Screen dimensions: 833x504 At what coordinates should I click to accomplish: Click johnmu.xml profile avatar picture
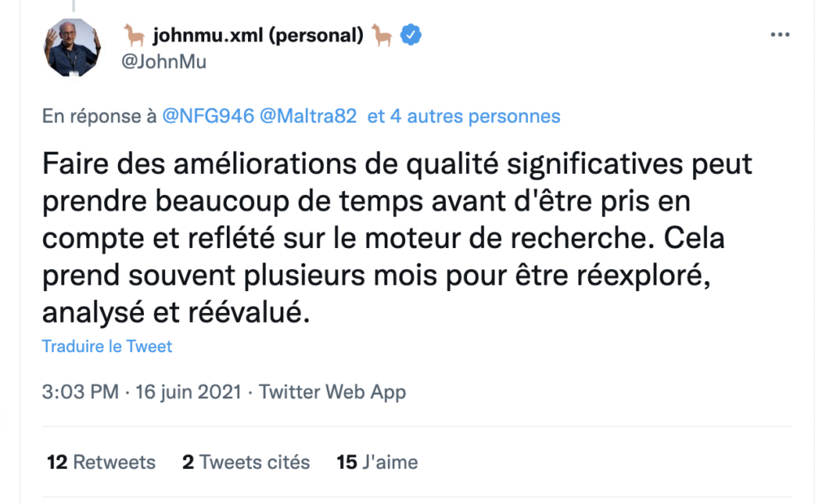72,46
